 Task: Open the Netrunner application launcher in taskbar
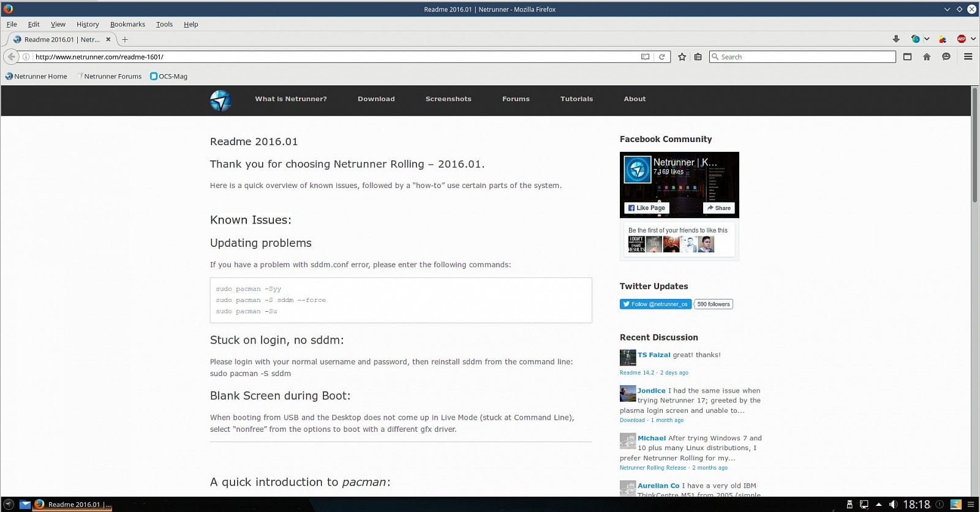pos(9,505)
